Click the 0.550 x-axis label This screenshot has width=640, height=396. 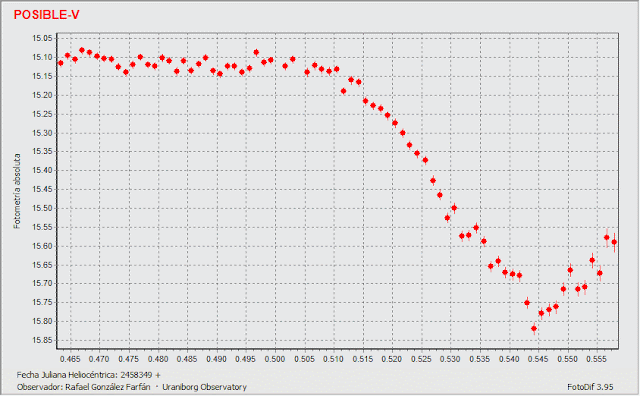[x=568, y=359]
